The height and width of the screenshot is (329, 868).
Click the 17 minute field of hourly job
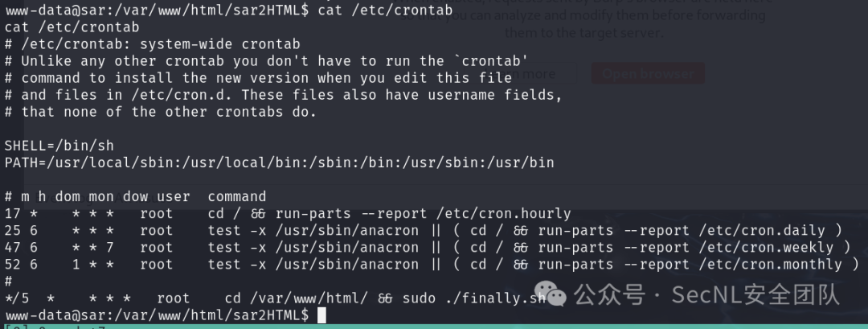[13, 214]
